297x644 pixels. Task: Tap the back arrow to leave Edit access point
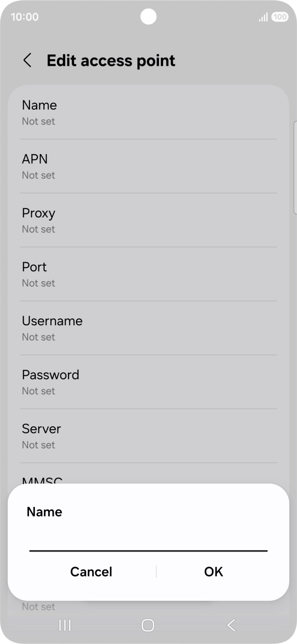point(27,60)
